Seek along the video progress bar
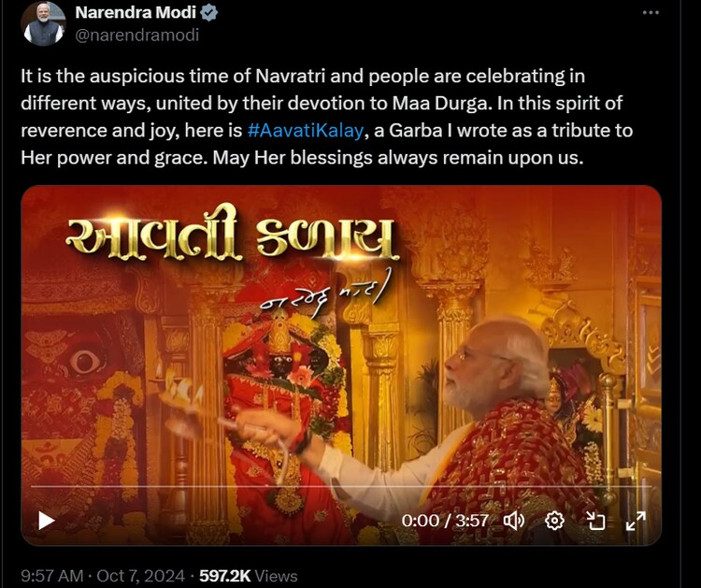 [x=340, y=485]
